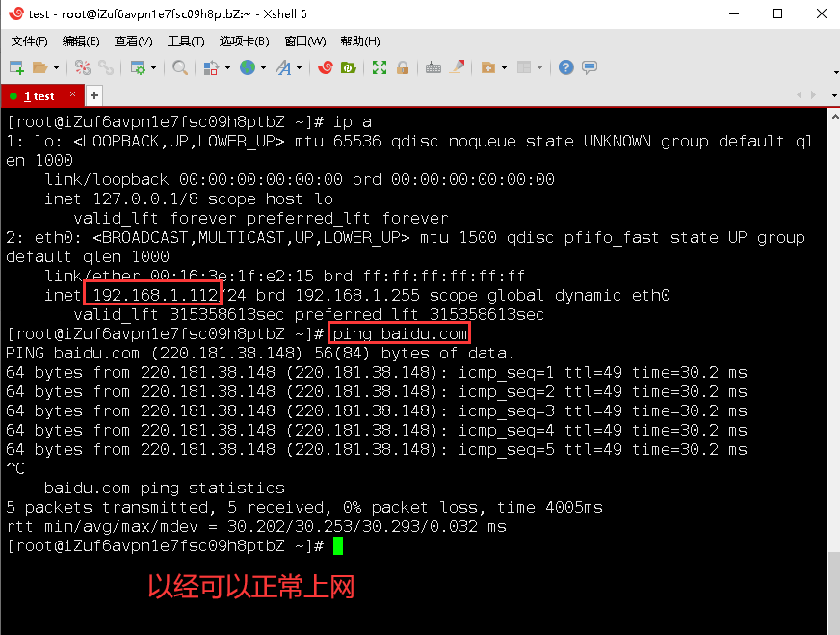Open the 工具(T) menu
Screen dimensions: 840x635
point(186,41)
